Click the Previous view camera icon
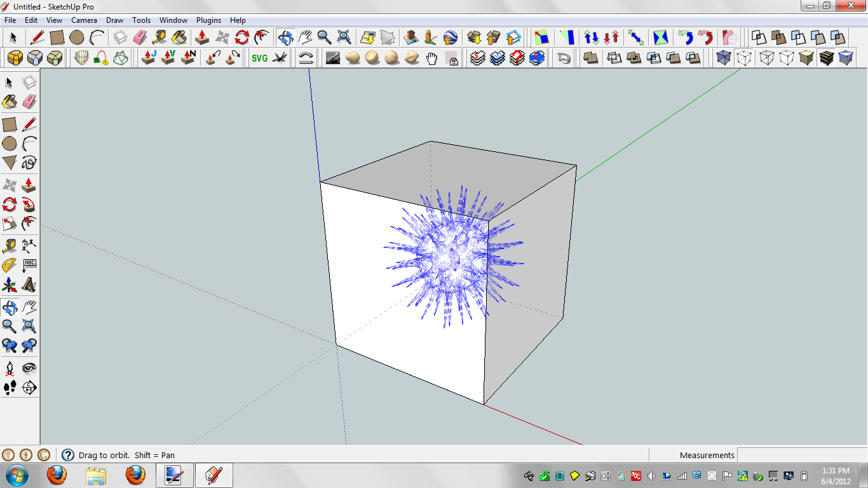 [10, 346]
